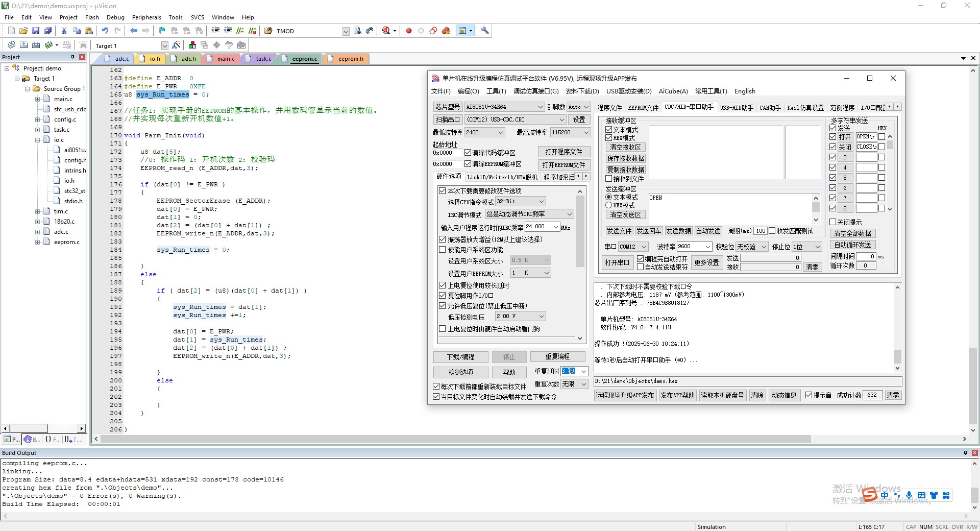Click the Paste clipboard icon
Viewport: 980px width, 531px height.
[x=89, y=31]
